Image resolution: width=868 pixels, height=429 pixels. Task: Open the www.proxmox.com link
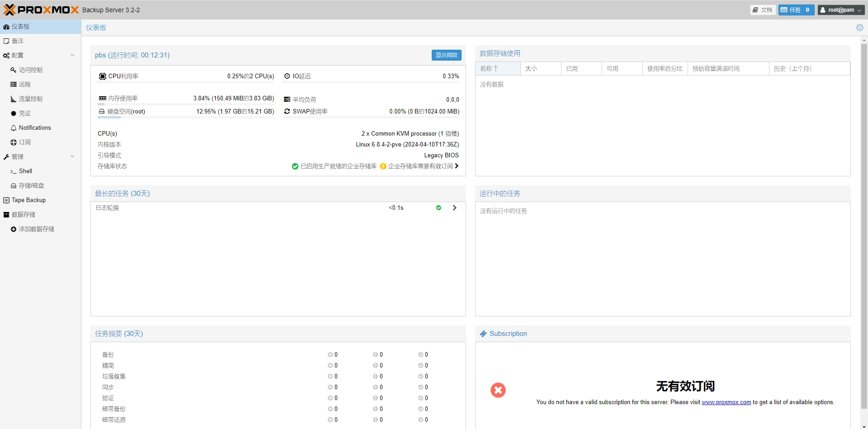pos(726,402)
